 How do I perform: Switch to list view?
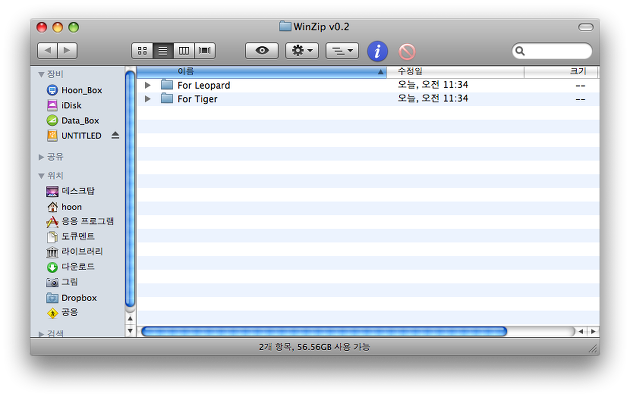(163, 51)
